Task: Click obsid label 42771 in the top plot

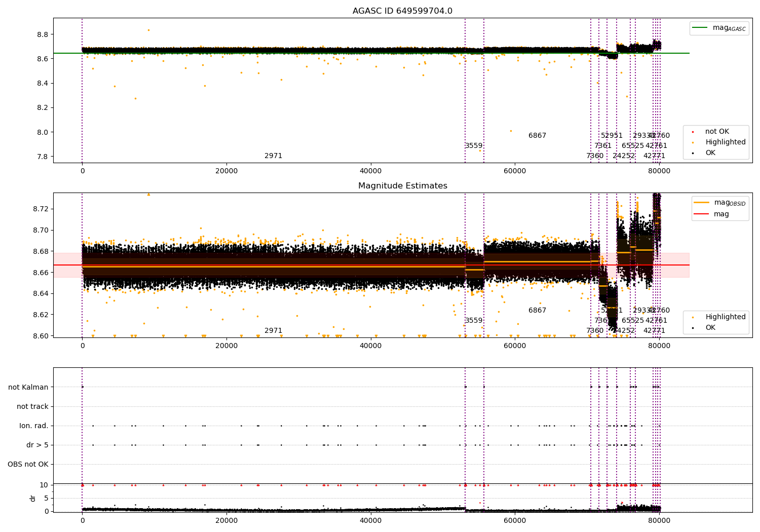Action: pos(654,156)
